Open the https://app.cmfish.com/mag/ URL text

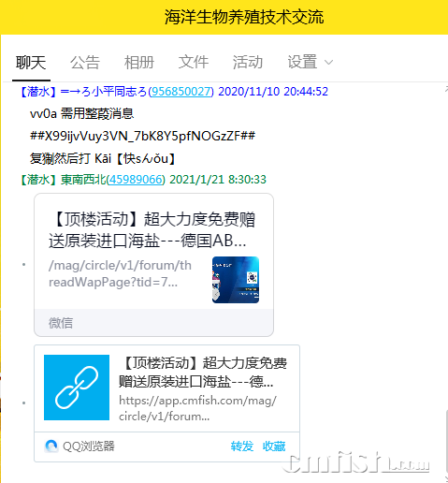[197, 401]
